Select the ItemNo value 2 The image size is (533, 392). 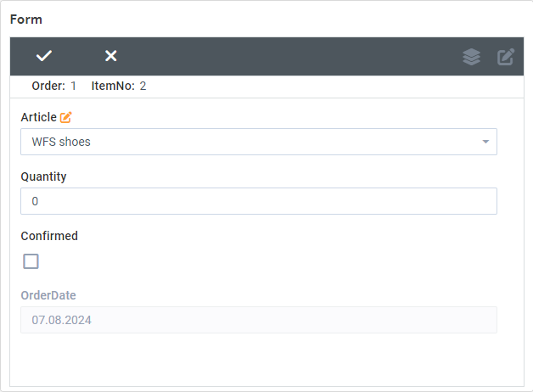pyautogui.click(x=143, y=86)
